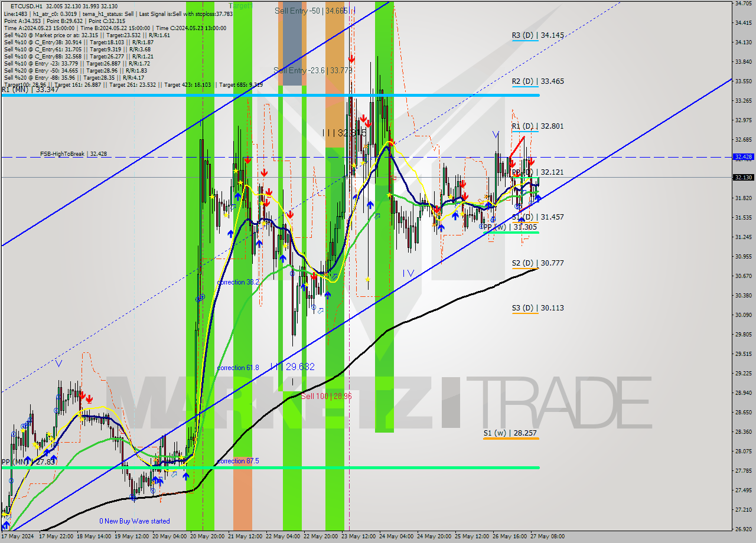Click the '27 May 08:00' time label
Viewport: 756px width, 543px height.
(548, 537)
